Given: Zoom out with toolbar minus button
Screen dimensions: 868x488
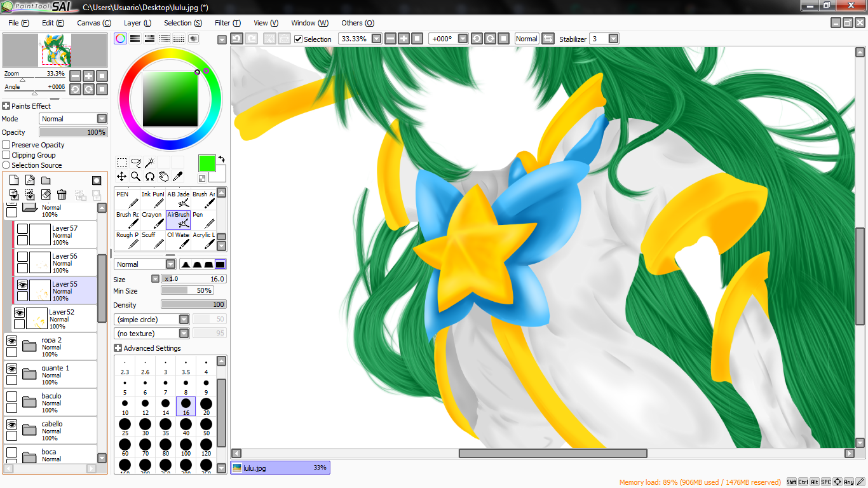Looking at the screenshot, I should [x=390, y=39].
